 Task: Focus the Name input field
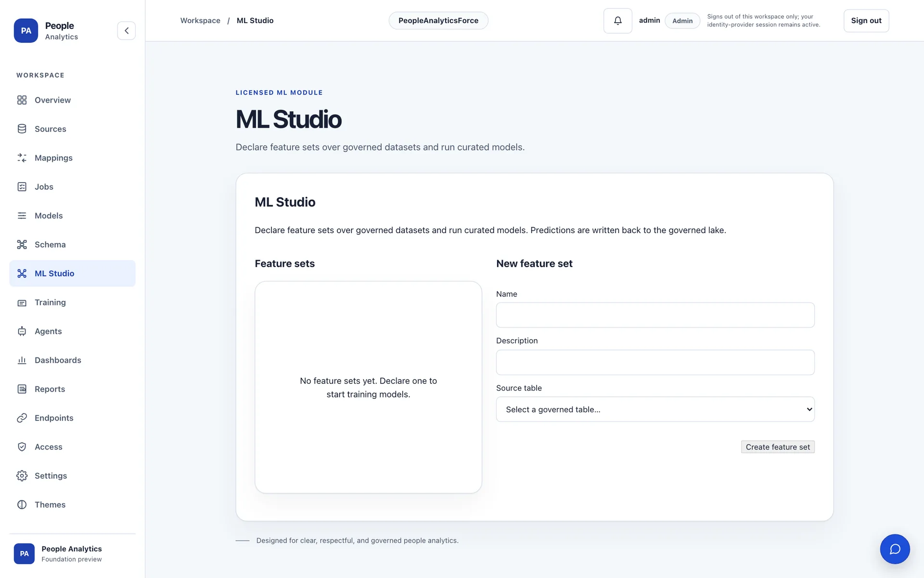pyautogui.click(x=655, y=315)
